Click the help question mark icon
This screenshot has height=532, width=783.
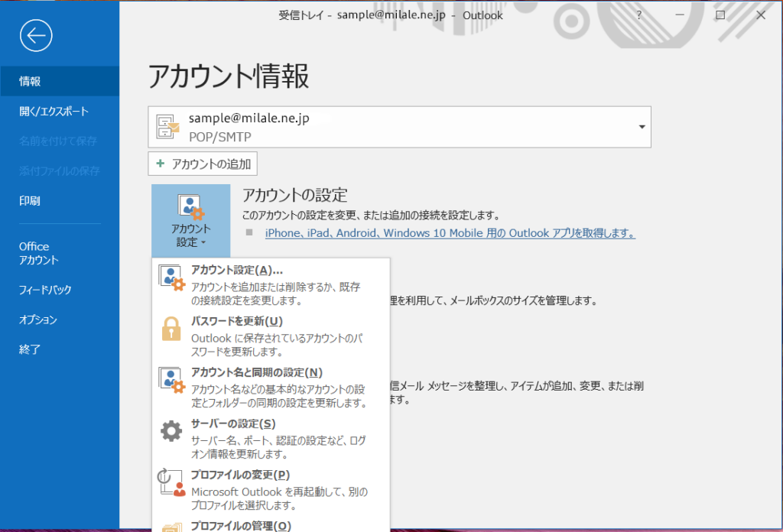[x=638, y=15]
